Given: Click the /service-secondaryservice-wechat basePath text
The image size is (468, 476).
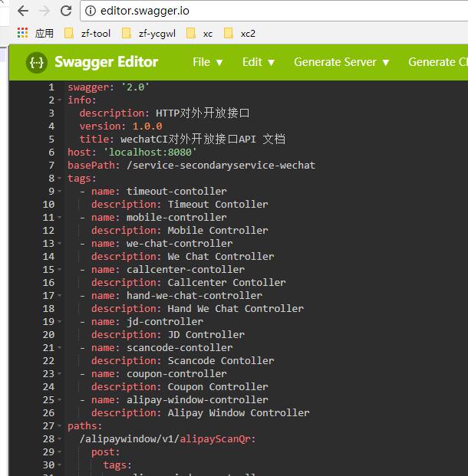Looking at the screenshot, I should (221, 166).
